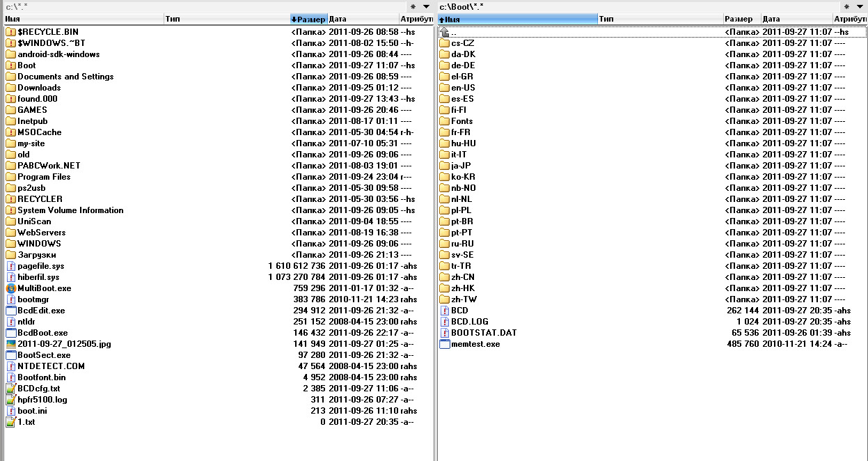The width and height of the screenshot is (868, 461).
Task: Select the MSOCache folder name
Action: point(40,132)
